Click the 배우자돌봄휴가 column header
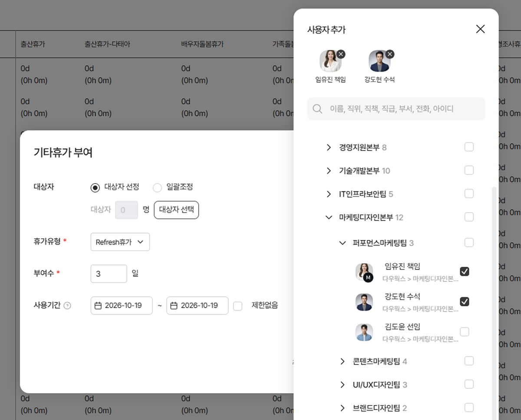521x420 pixels. click(x=202, y=44)
